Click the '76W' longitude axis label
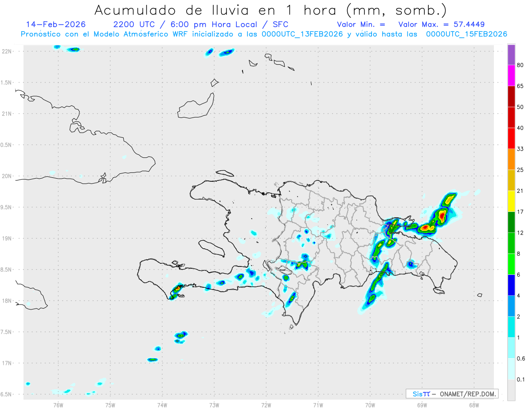 click(58, 405)
